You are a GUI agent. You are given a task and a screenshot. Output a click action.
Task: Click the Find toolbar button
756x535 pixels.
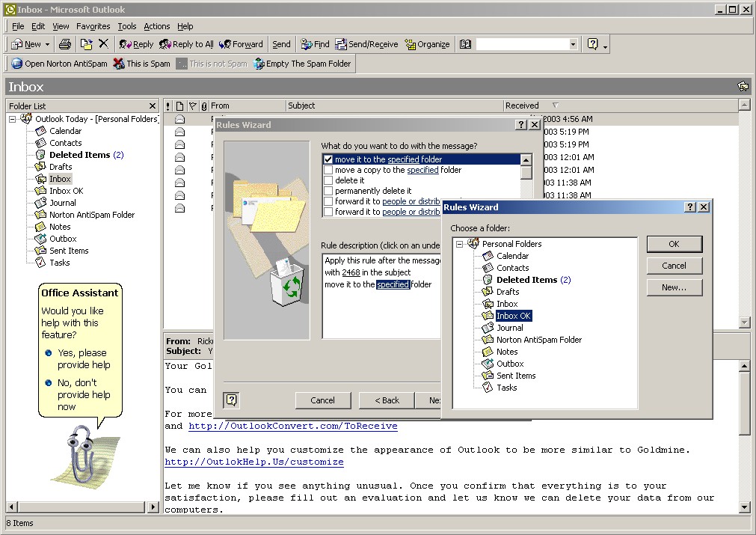tap(315, 44)
